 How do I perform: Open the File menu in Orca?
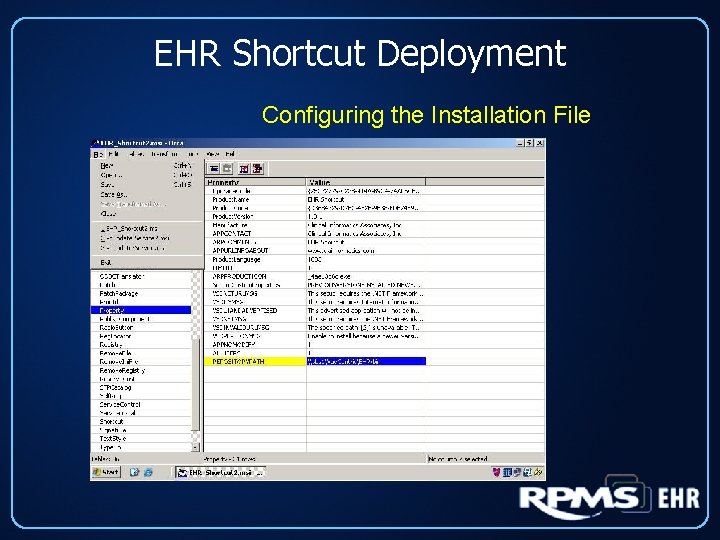(x=98, y=154)
